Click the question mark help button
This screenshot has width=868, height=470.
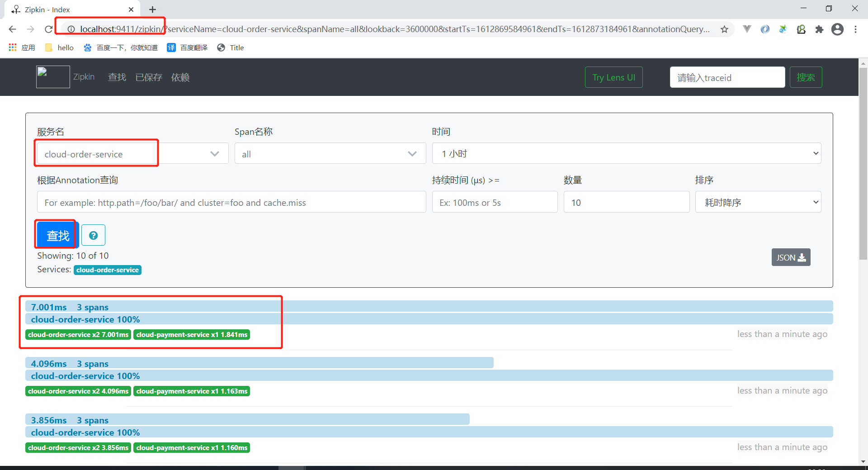coord(94,235)
